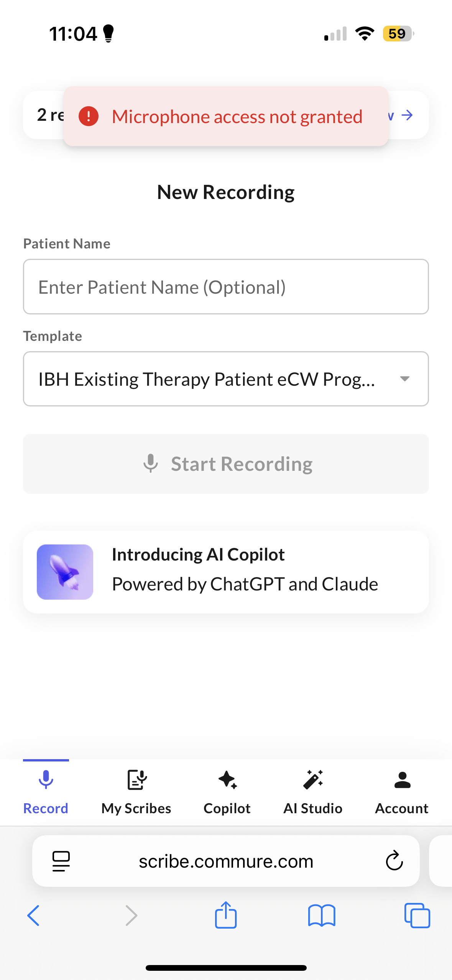Select the IBH Existing Therapy Patient template field
Viewport: 452px width, 980px height.
click(x=226, y=379)
